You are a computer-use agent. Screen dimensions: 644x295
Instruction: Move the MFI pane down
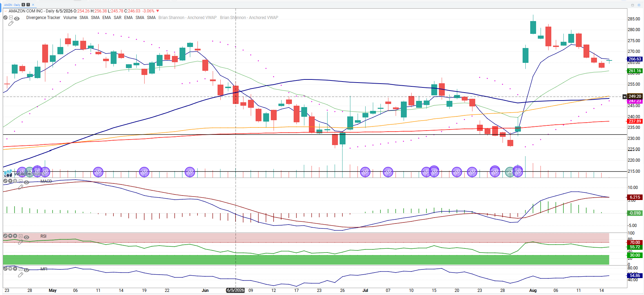coord(10,268)
